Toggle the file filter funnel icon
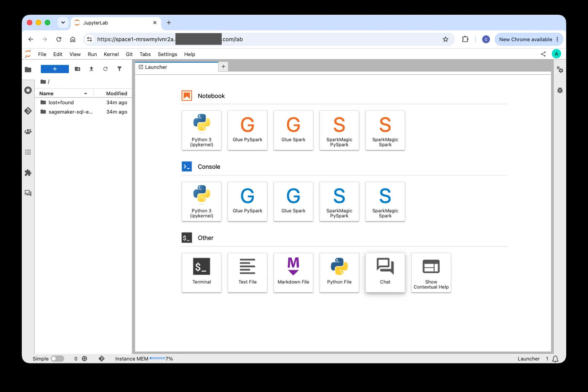 119,69
